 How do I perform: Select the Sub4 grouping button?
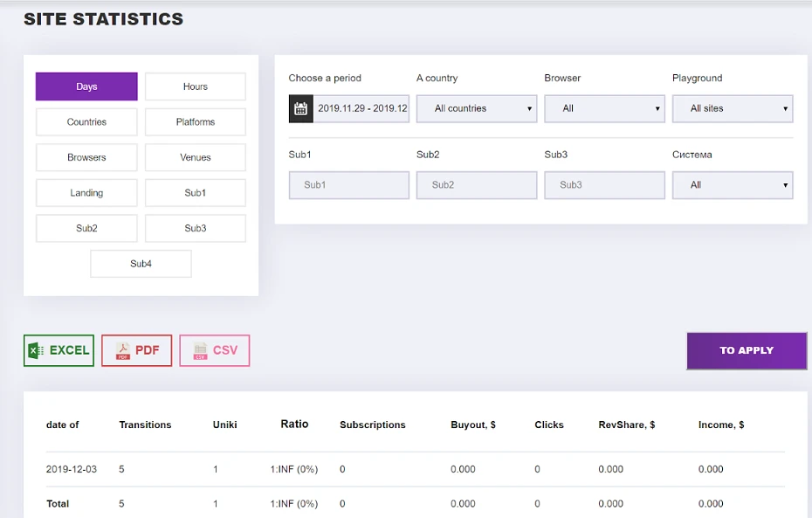pos(141,264)
